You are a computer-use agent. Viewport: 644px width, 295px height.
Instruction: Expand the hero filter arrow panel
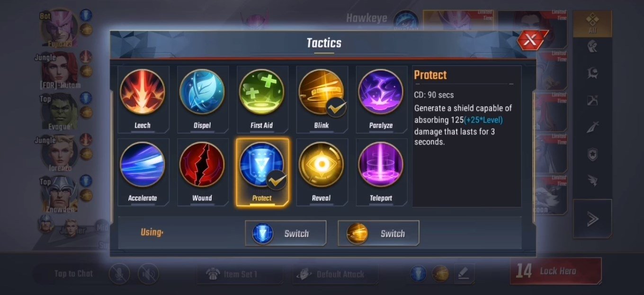[x=592, y=218]
